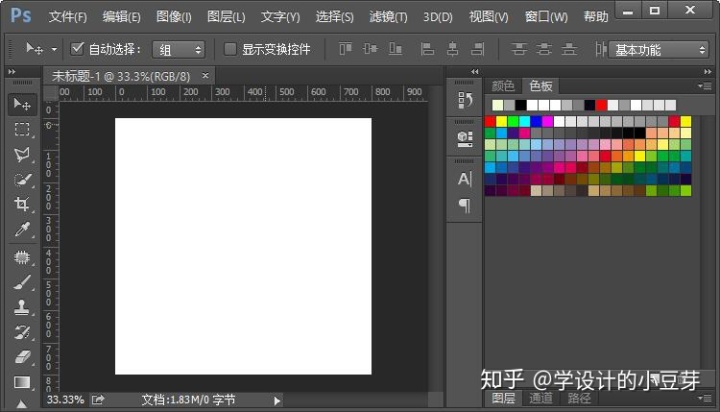Open the 文字(Y) menu
The image size is (720, 412).
[x=280, y=17]
